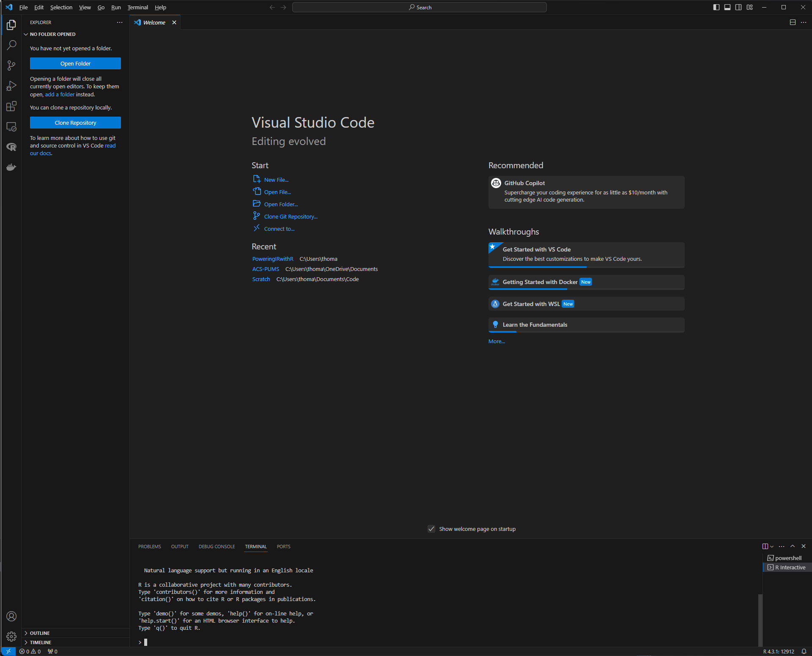Open the Extensions view icon

pos(11,106)
